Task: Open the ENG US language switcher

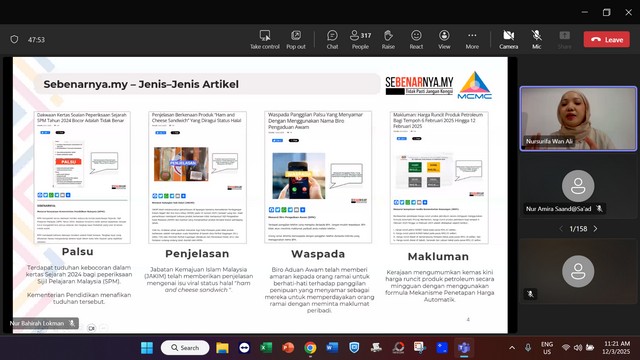Action: coord(547,348)
